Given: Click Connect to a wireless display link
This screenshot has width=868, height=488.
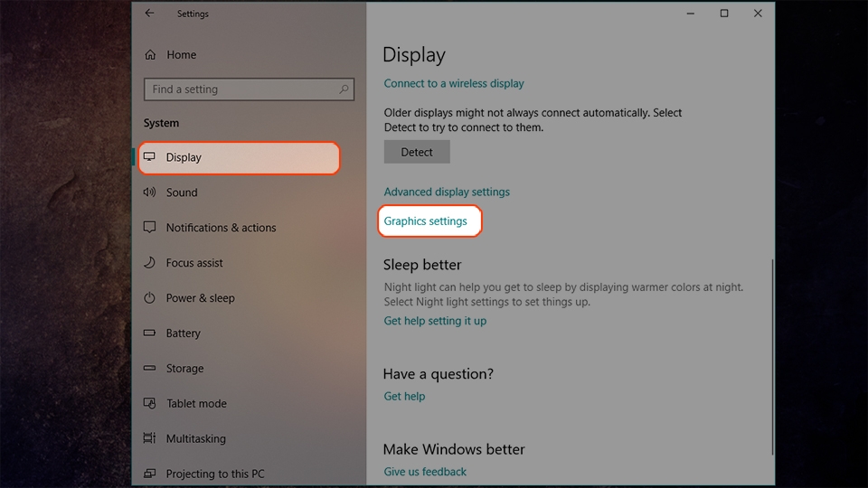Looking at the screenshot, I should point(454,83).
